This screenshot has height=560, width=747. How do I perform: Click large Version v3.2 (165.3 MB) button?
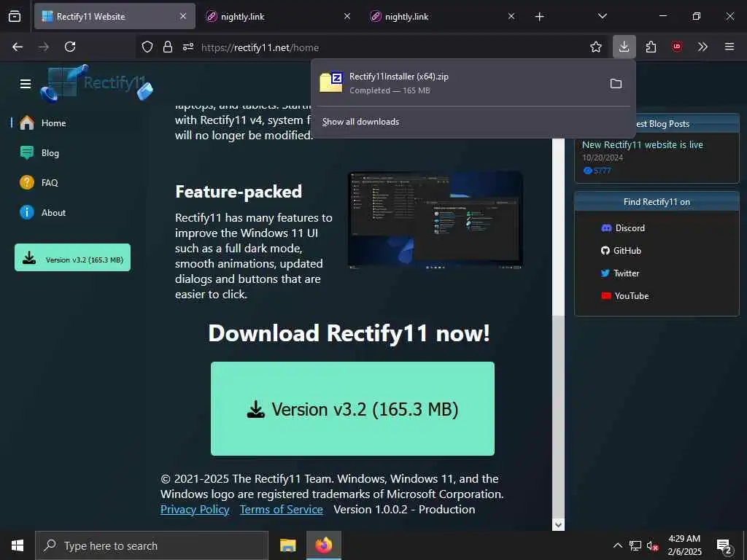(x=352, y=409)
